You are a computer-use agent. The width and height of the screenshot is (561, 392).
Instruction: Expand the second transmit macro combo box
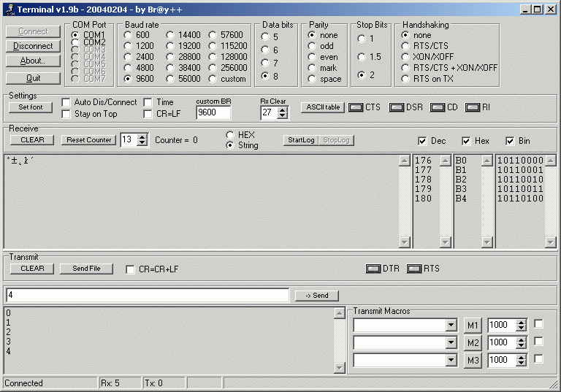click(x=451, y=342)
